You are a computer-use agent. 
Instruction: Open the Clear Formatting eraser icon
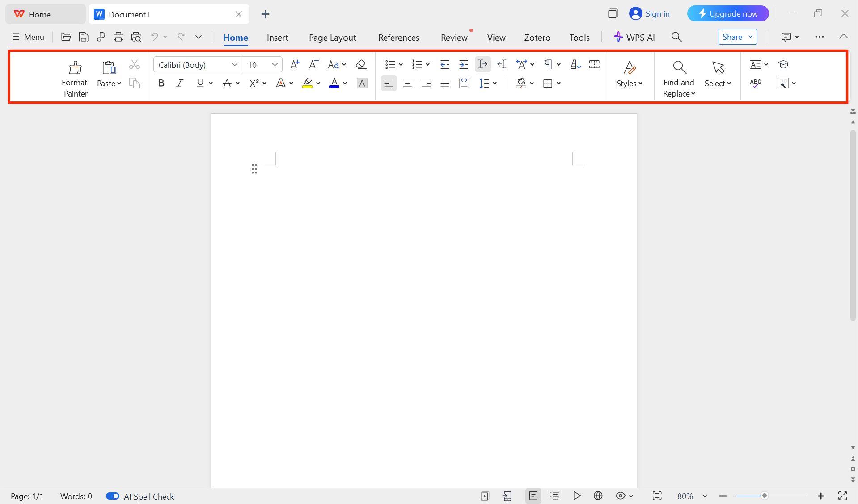coord(360,64)
